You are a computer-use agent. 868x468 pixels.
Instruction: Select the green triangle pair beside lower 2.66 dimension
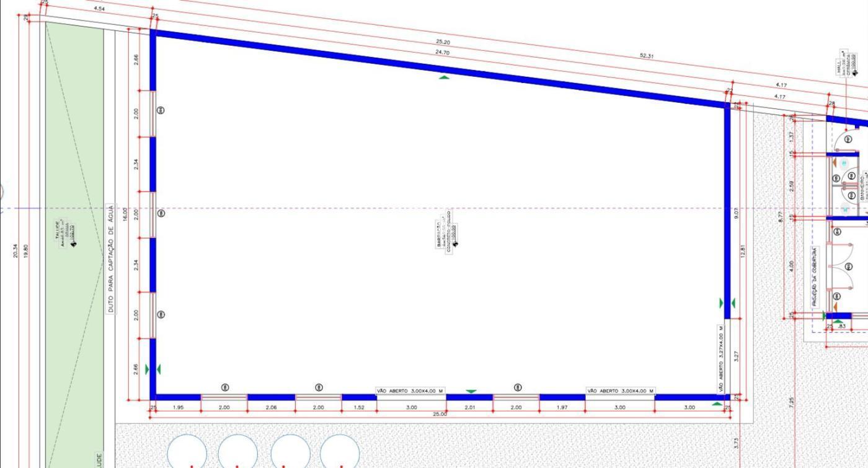[x=153, y=369]
